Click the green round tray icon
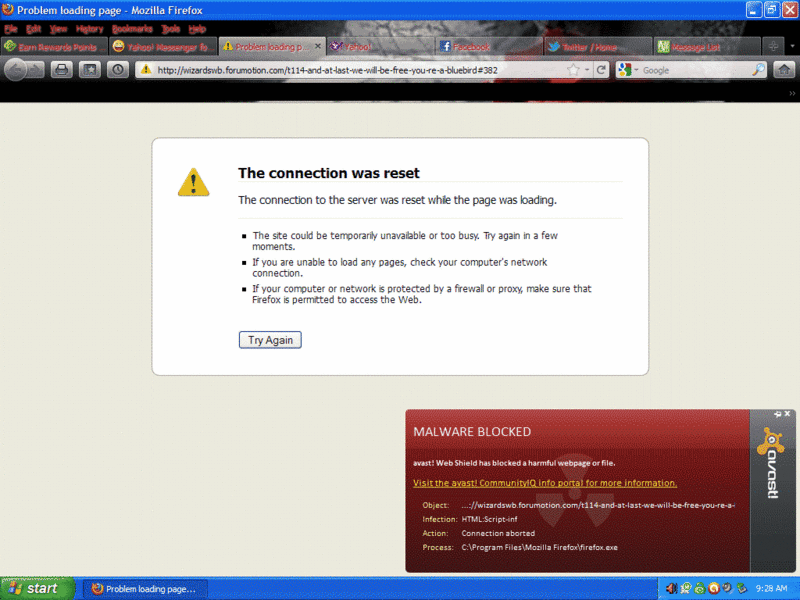The image size is (800, 600). [699, 589]
